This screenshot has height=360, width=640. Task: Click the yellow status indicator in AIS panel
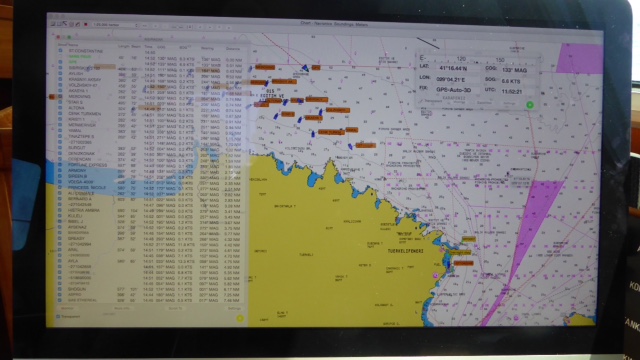click(240, 318)
